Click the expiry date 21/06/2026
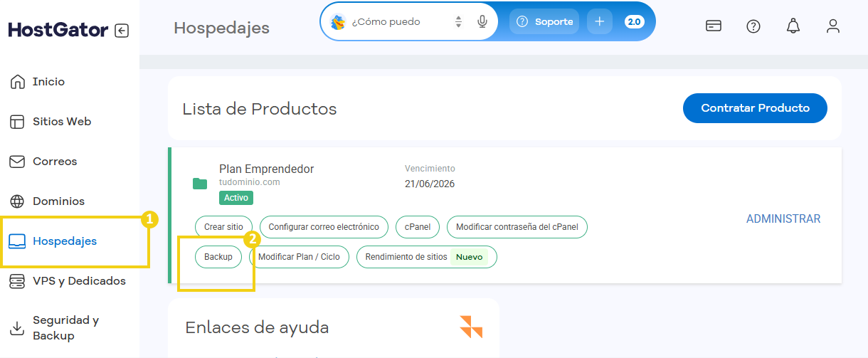This screenshot has height=358, width=868. [430, 184]
